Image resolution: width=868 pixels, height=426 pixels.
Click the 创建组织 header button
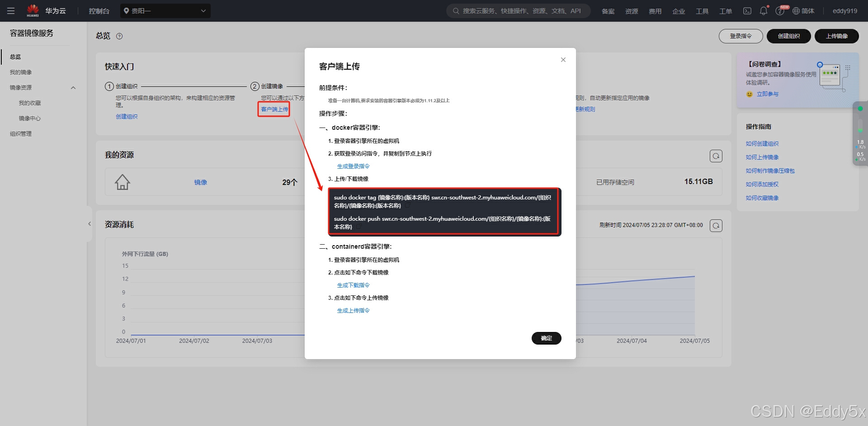[x=789, y=36]
